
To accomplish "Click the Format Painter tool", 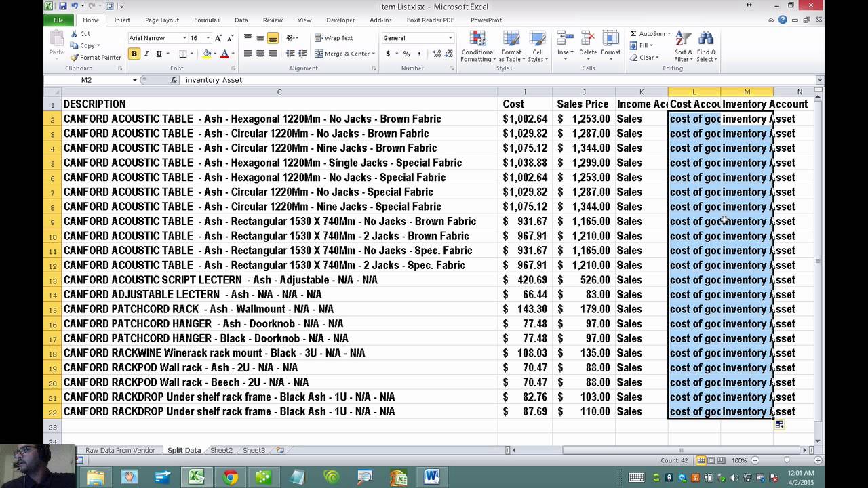I will point(96,58).
